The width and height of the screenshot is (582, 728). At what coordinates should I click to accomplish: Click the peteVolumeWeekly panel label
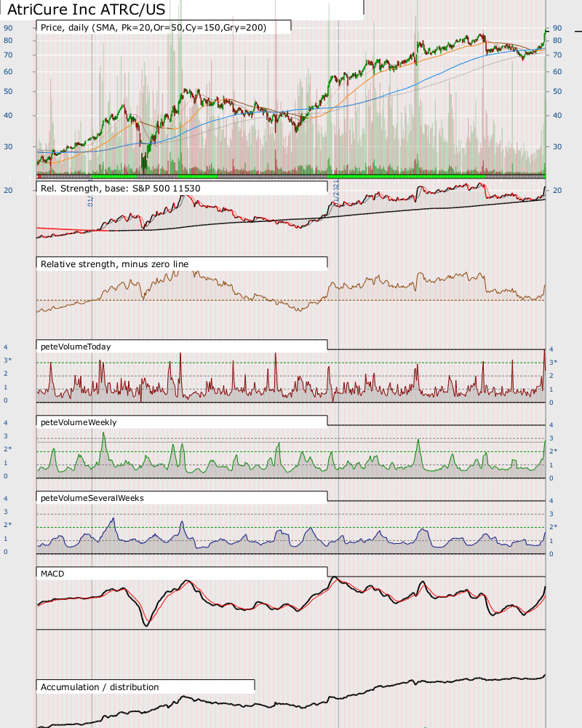click(x=79, y=422)
